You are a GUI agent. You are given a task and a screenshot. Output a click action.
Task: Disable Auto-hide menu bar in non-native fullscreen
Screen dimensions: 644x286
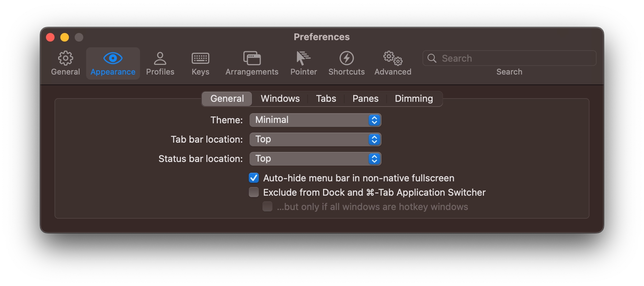254,178
